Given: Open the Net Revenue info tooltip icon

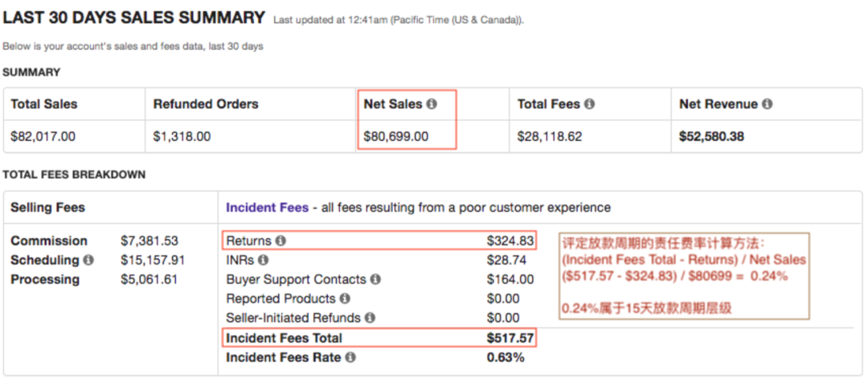Looking at the screenshot, I should click(767, 105).
